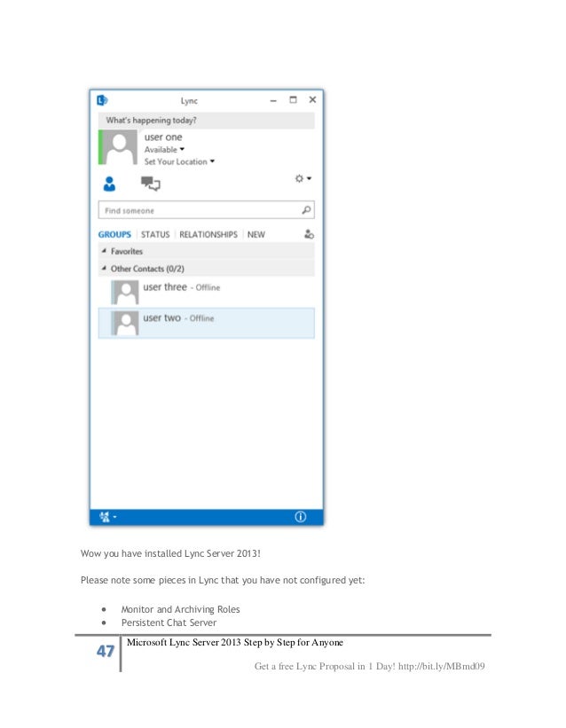Screen dimensions: 566x728
Task: Open the Options gear icon
Action: (x=299, y=178)
